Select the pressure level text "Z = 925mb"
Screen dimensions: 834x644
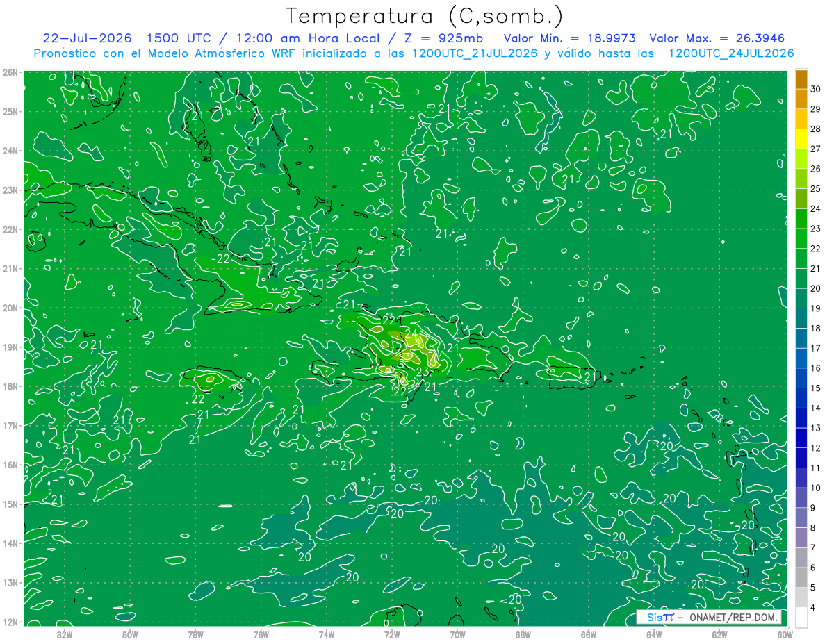click(x=442, y=38)
